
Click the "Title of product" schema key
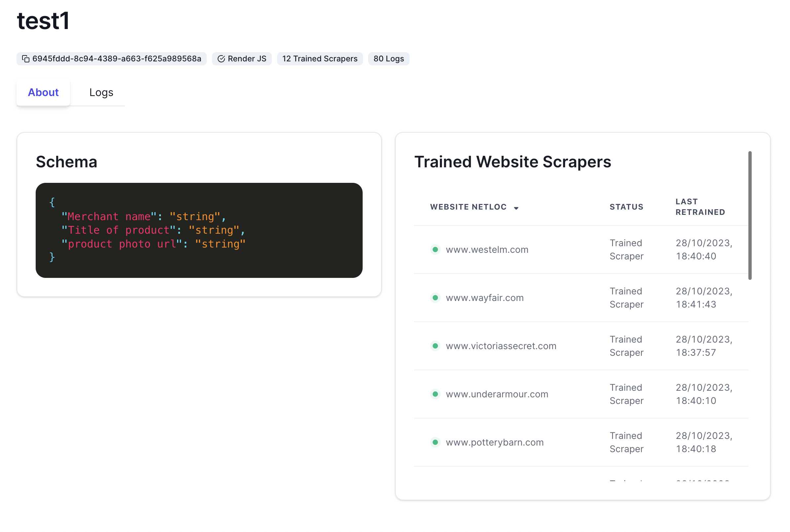coord(119,230)
